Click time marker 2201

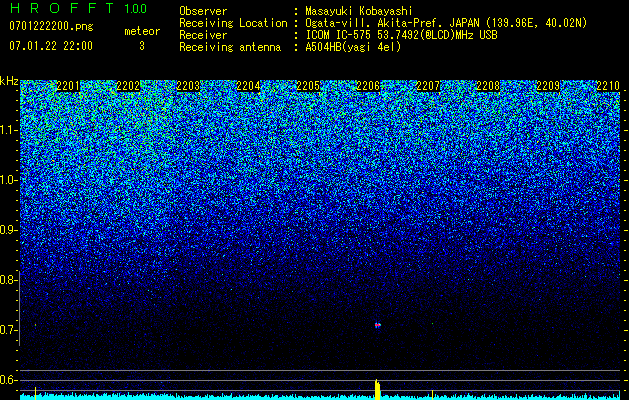68,86
